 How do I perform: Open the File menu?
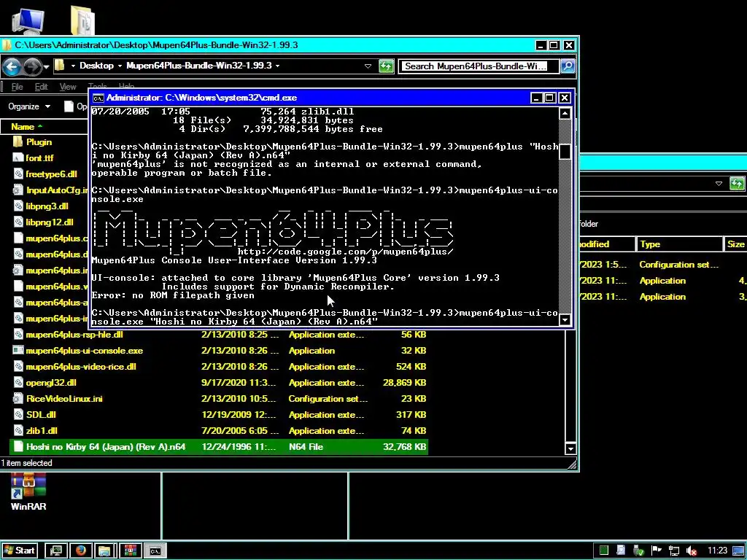pyautogui.click(x=18, y=87)
